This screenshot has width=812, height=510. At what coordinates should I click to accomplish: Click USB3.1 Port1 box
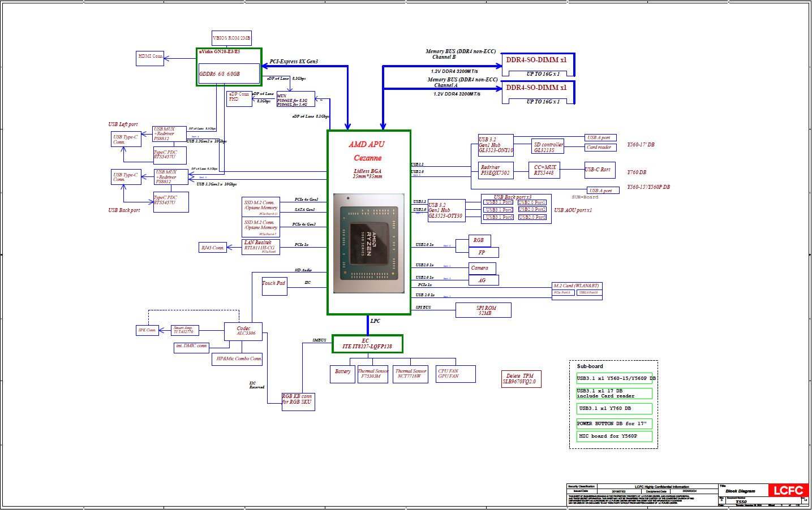[499, 202]
